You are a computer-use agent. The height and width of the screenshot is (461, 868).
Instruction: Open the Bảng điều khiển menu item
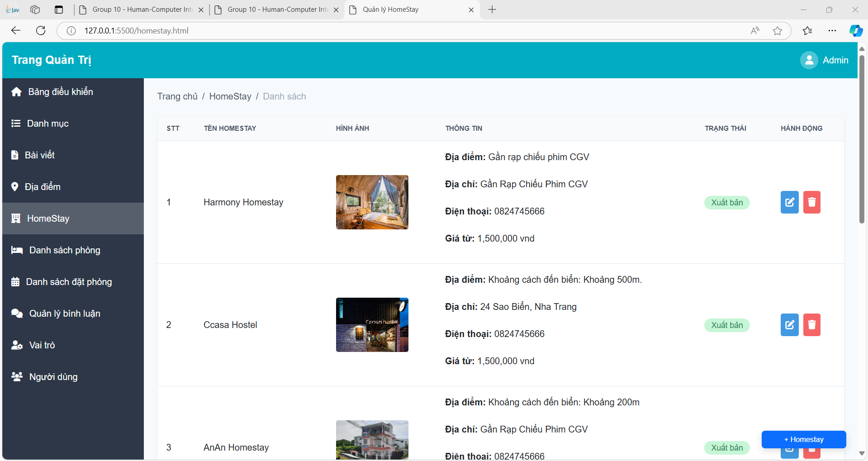coord(73,92)
